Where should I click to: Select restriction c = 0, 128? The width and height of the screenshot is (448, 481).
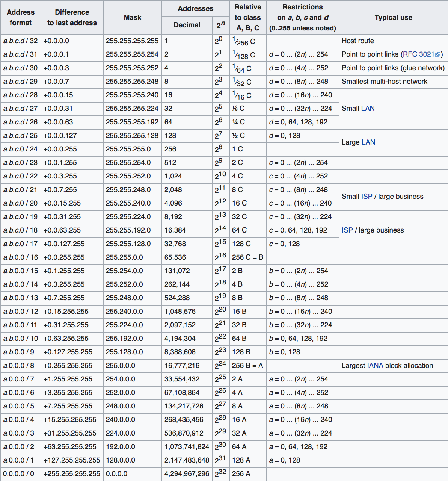pos(303,244)
